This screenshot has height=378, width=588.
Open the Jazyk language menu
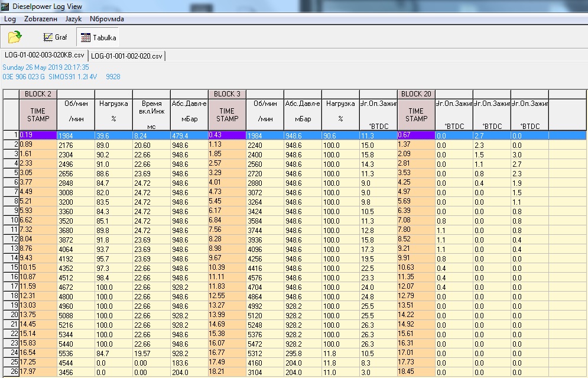[73, 19]
